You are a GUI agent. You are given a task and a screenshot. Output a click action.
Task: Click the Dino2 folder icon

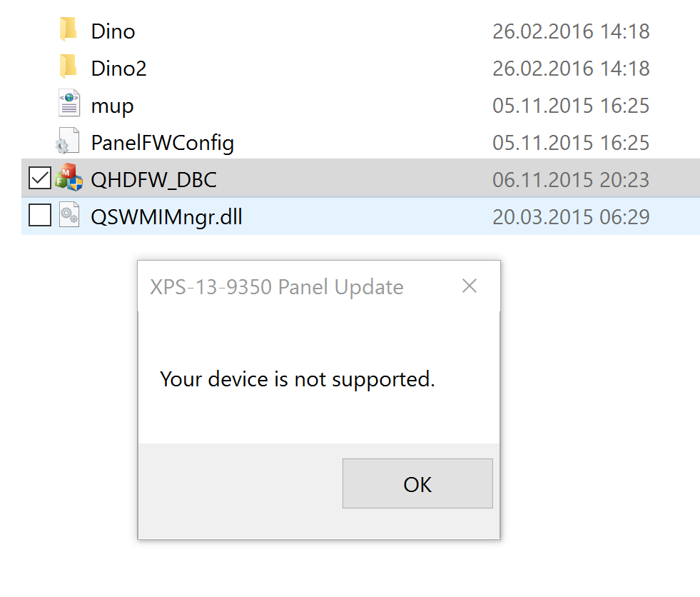click(69, 67)
